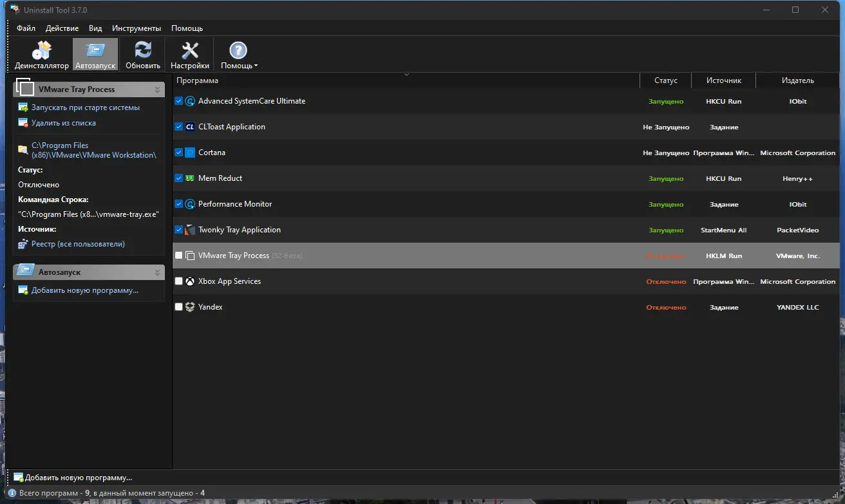Viewport: 845px width, 504px height.
Task: Click the VMware Tray Process row icon
Action: pos(190,256)
